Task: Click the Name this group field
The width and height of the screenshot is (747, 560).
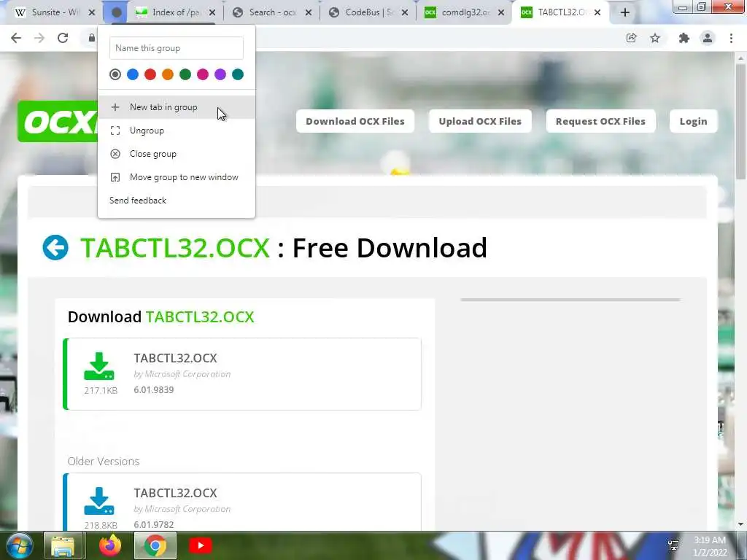Action: [177, 48]
